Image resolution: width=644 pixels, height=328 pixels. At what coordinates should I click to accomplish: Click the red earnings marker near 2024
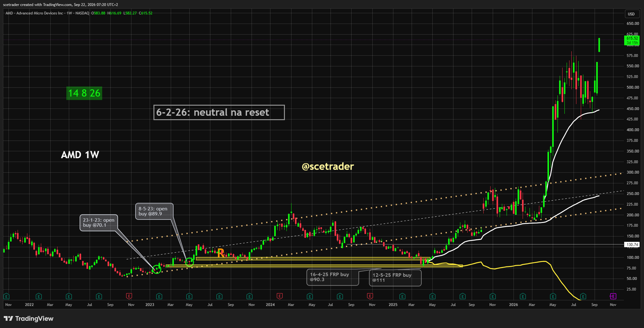280,296
